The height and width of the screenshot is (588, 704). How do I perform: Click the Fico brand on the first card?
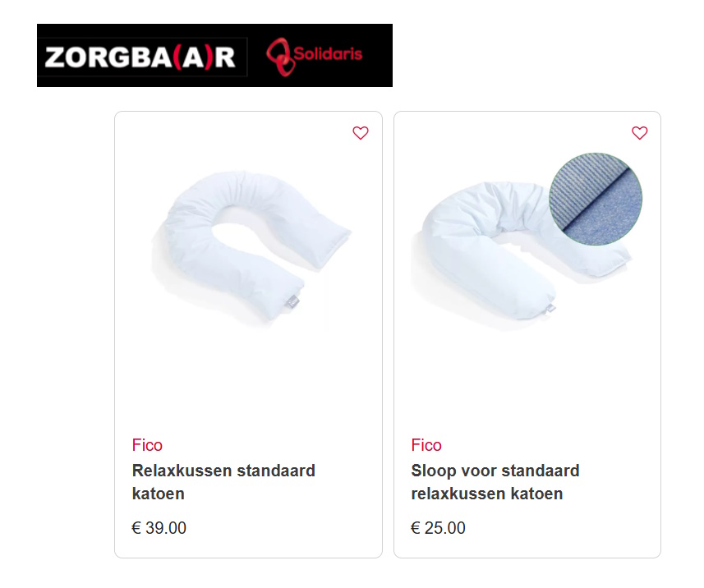tap(147, 445)
